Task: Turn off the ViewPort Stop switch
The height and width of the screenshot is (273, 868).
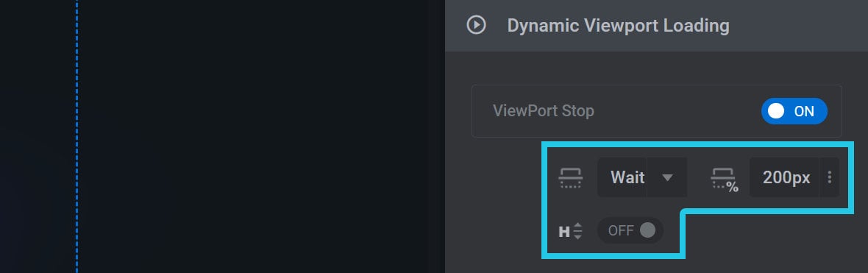Action: pos(794,111)
